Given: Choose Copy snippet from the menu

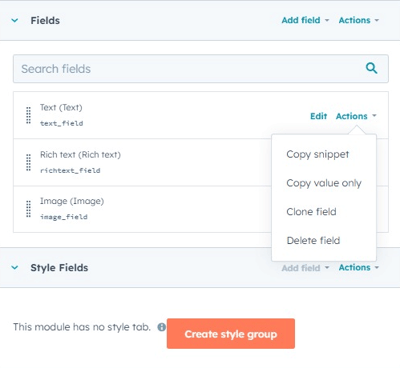Looking at the screenshot, I should [318, 154].
